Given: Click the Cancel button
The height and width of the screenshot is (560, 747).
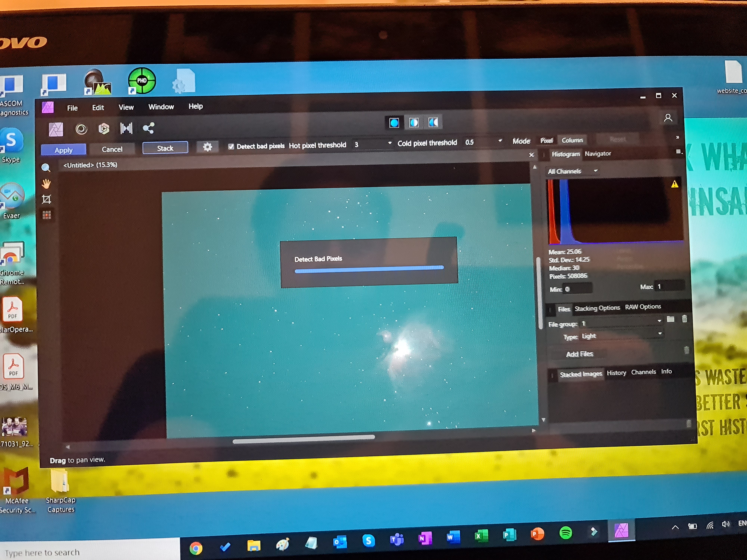Looking at the screenshot, I should [x=112, y=149].
